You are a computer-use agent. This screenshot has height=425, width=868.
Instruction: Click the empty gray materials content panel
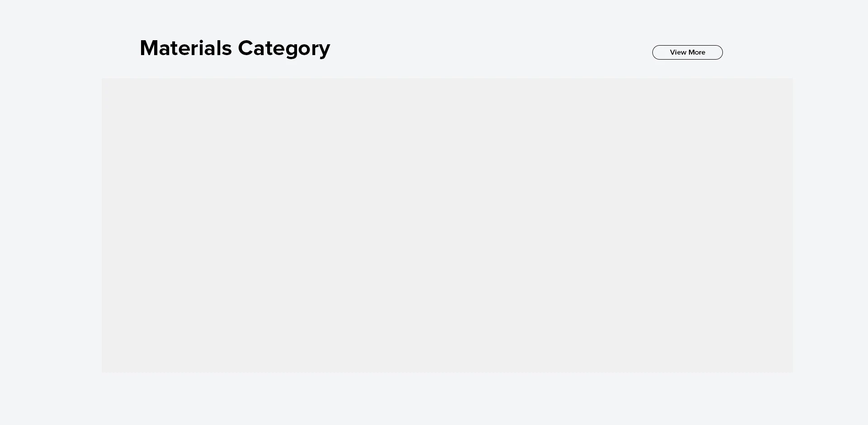click(447, 225)
